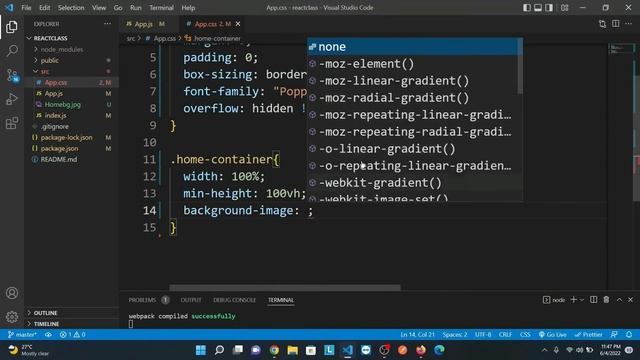
Task: Click the Spaces: 2 indentation item
Action: tap(455, 334)
